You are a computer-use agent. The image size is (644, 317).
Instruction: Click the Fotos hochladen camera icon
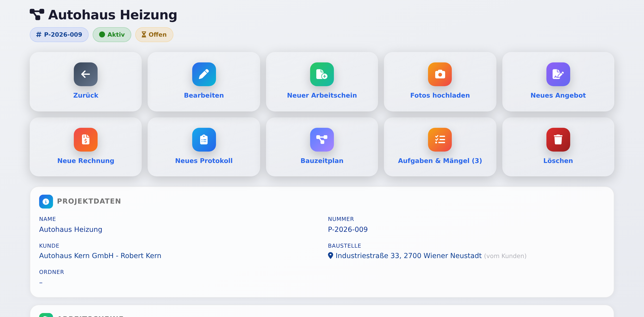pyautogui.click(x=440, y=74)
